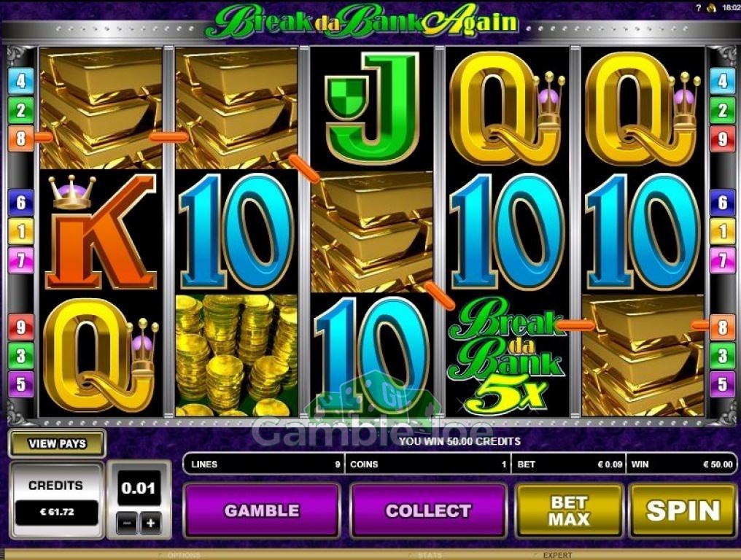
Task: Increase coin size with plus button
Action: tap(150, 523)
